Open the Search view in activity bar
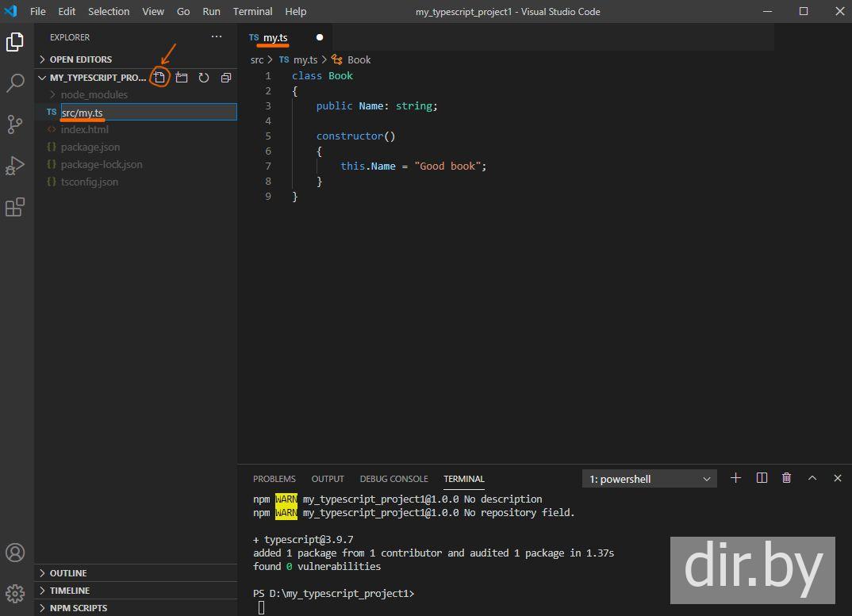Screen dimensions: 852x616 point(15,83)
